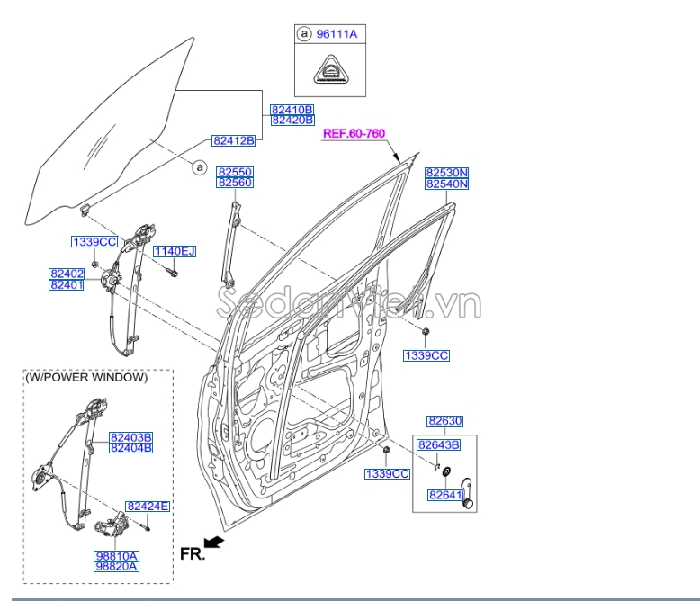Click the power window motor drawing above 98810A
Screen dimensions: 700x601
(x=113, y=525)
